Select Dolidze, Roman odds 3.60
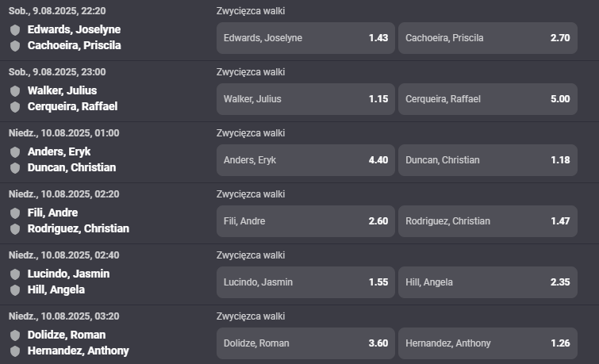 (305, 343)
